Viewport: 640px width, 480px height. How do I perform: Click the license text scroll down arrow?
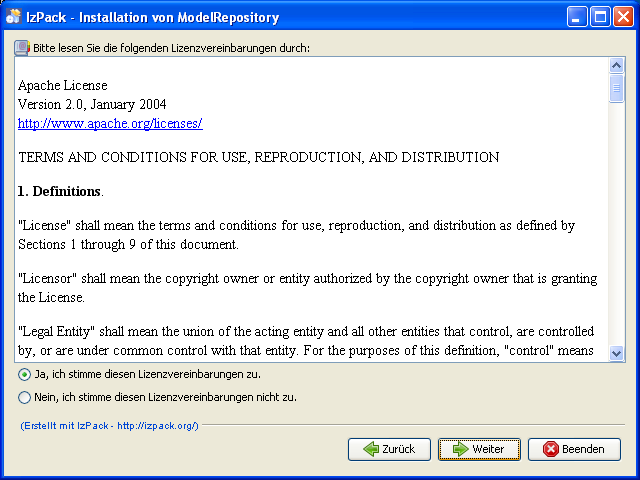click(616, 353)
